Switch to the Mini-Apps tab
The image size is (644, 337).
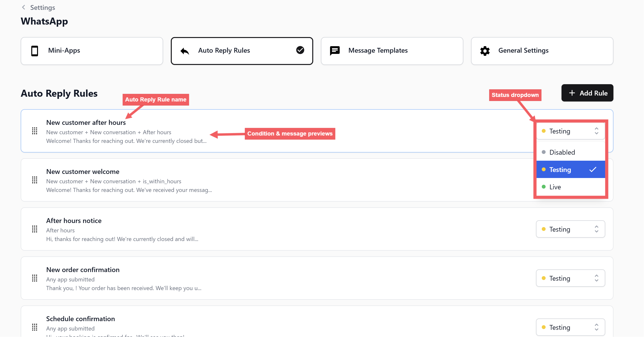[x=92, y=51]
